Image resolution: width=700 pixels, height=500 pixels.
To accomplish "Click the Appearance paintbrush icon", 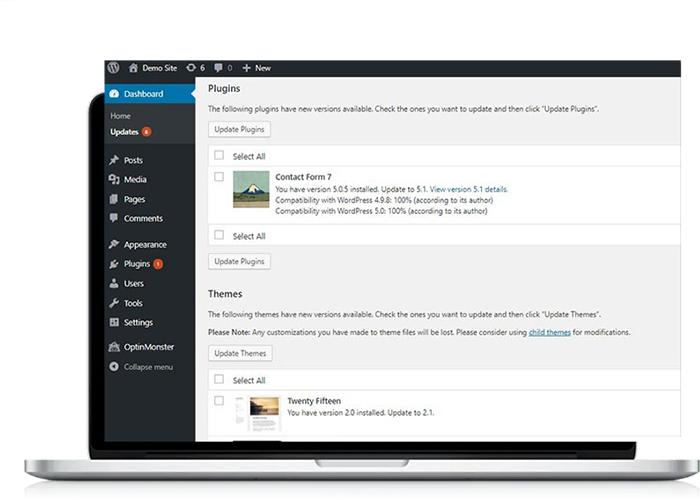I will click(x=114, y=244).
